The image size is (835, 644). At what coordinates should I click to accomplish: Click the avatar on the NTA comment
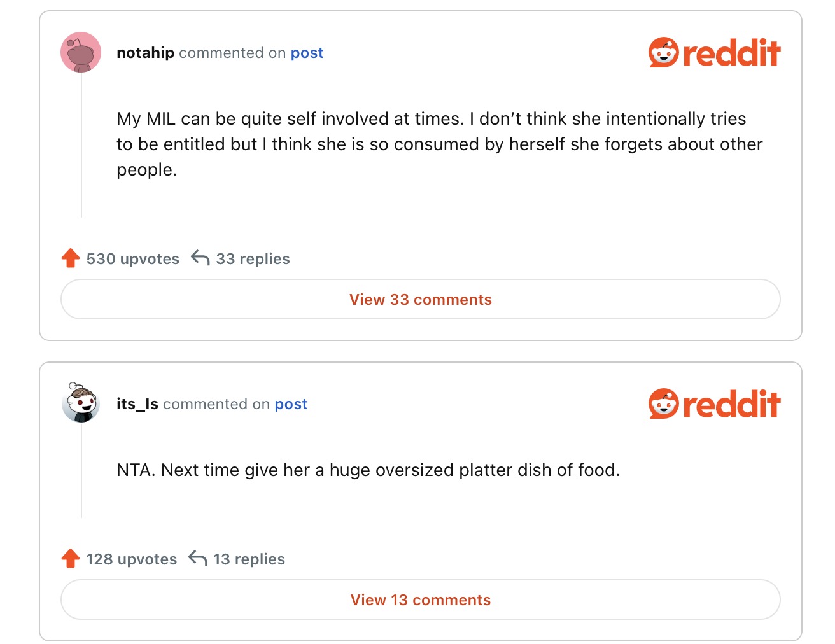coord(81,403)
